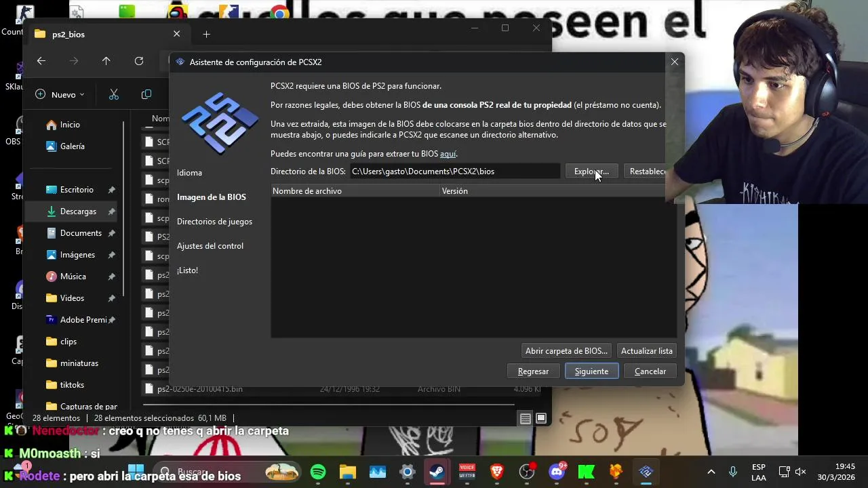Open Capturas de par folder in sidebar
Screen dimensions: 868x488
88,407
